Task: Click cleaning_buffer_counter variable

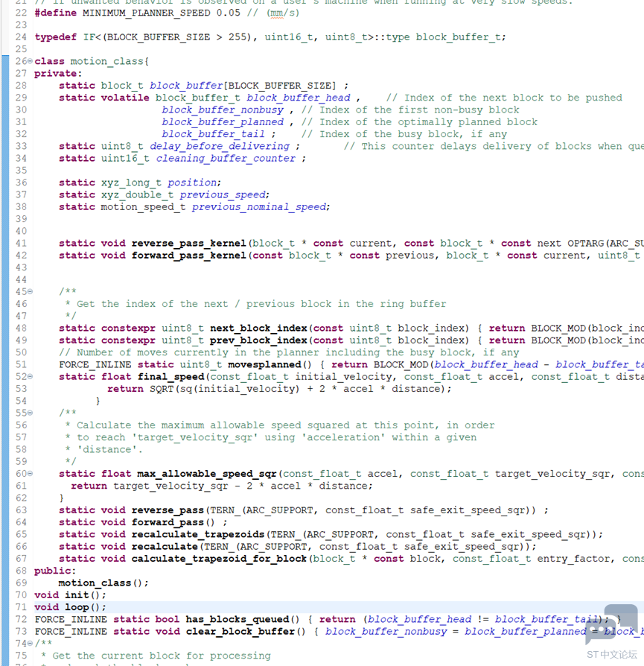Action: click(x=226, y=159)
